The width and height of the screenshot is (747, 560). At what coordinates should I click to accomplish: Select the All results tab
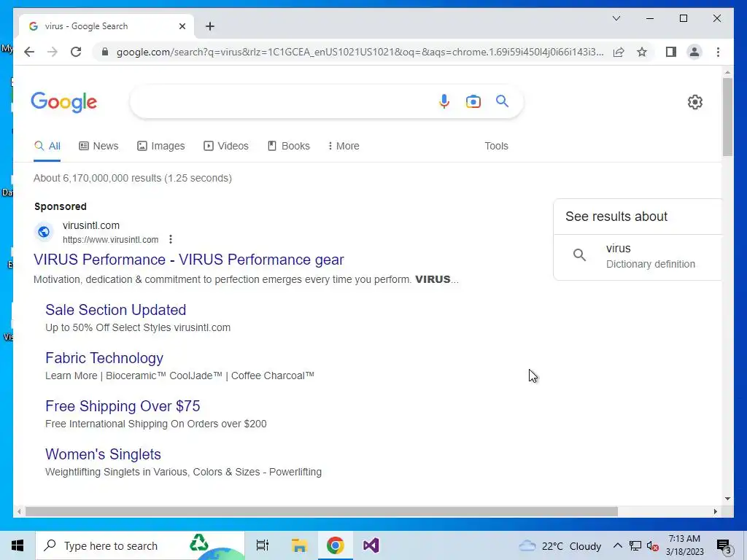coord(47,146)
